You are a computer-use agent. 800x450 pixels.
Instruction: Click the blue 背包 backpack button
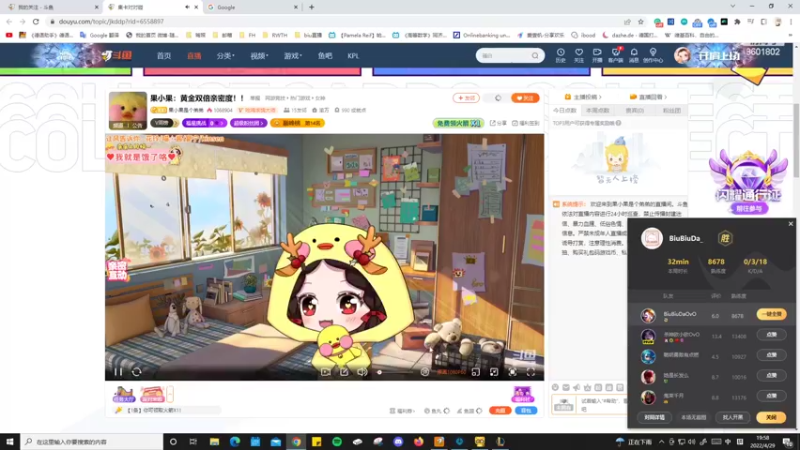tap(526, 411)
